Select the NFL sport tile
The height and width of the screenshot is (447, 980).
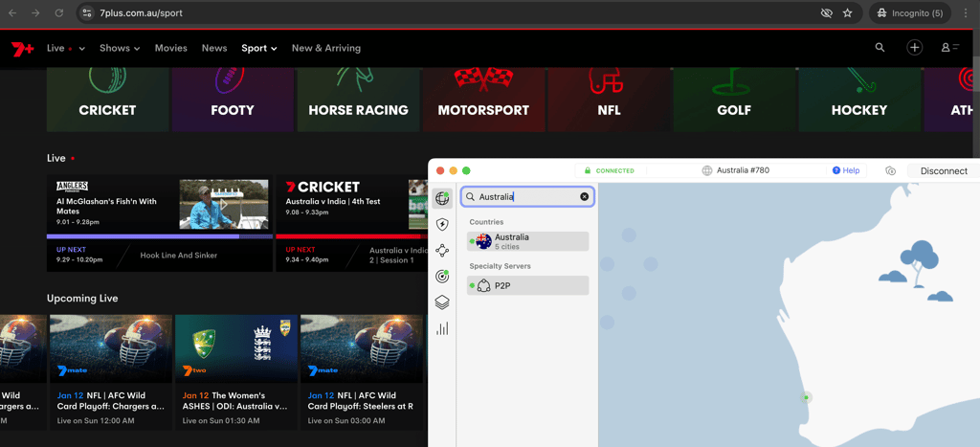[x=609, y=100]
